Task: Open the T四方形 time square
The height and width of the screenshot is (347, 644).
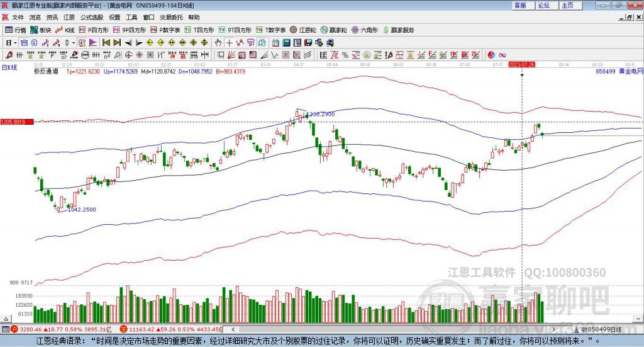Action: coord(199,30)
